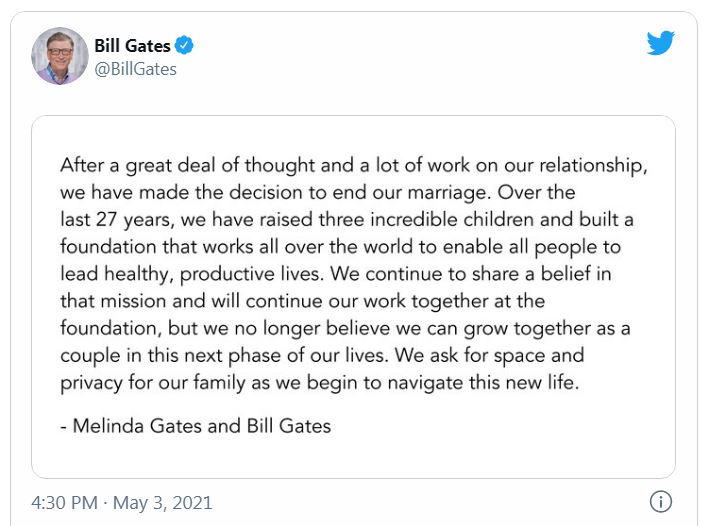Click the blue verified checkmark badge
707x526 pixels.
(185, 45)
